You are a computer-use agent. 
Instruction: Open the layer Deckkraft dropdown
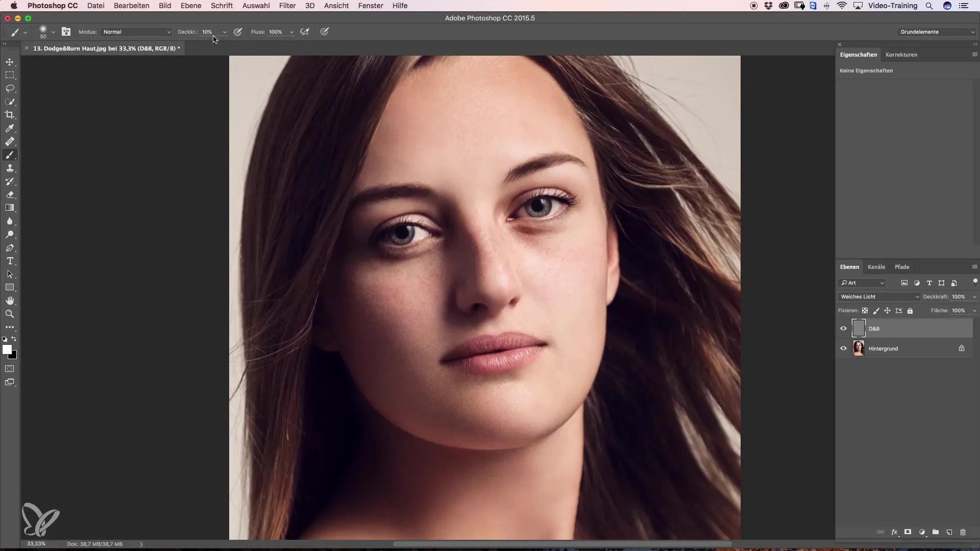[x=974, y=297]
